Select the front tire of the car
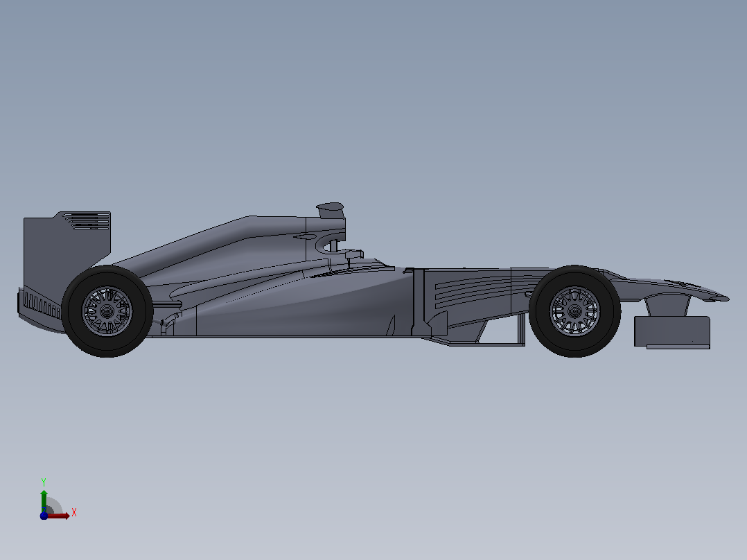Image resolution: width=747 pixels, height=560 pixels. tap(574, 311)
